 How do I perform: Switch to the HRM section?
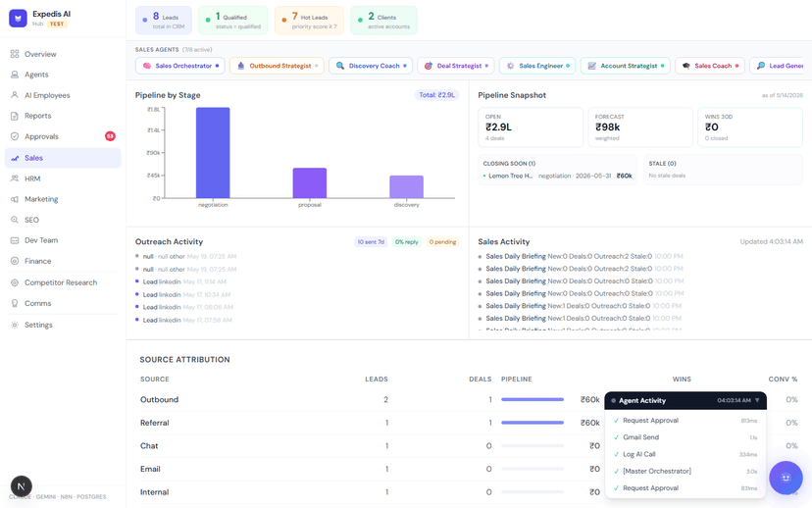coord(63,178)
